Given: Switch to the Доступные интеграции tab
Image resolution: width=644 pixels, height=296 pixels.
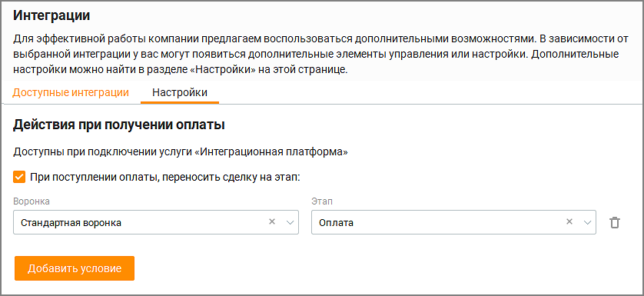Looking at the screenshot, I should click(x=71, y=92).
